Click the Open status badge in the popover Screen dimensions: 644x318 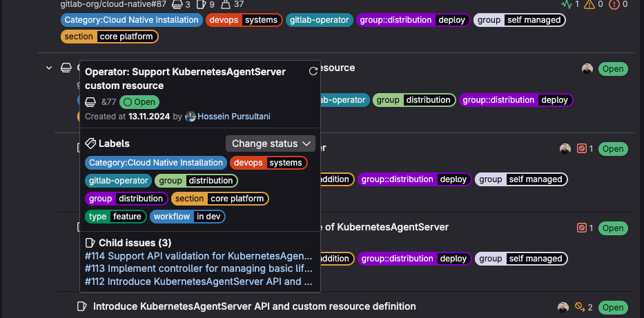(139, 102)
